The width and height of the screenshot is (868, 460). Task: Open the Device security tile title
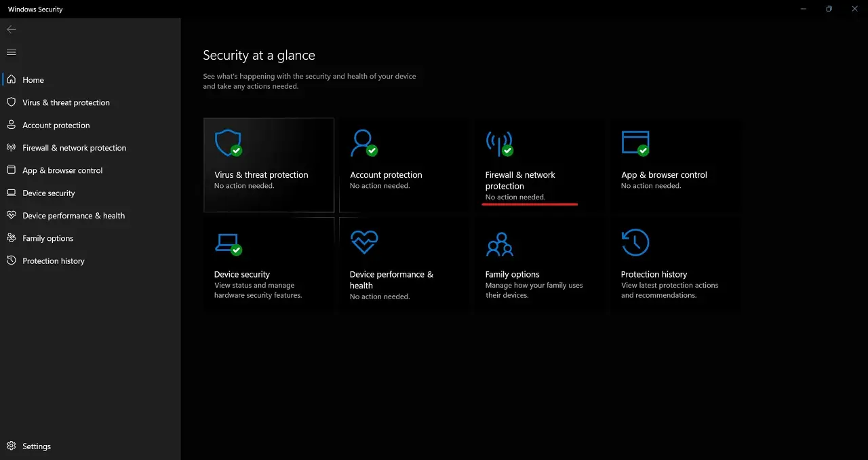pos(242,274)
